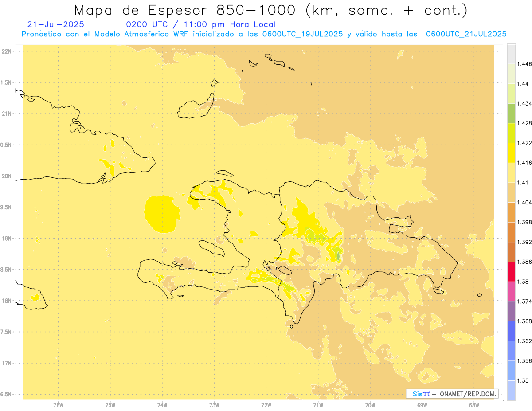Choose the dark blue swatch above 1.362
Image resolution: width=532 pixels, height=411 pixels.
[x=511, y=330]
